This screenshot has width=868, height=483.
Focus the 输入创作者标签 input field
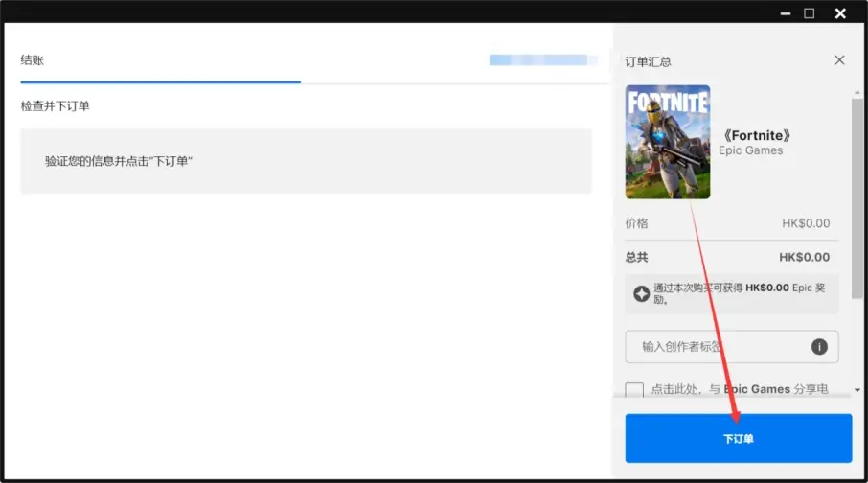coord(732,347)
